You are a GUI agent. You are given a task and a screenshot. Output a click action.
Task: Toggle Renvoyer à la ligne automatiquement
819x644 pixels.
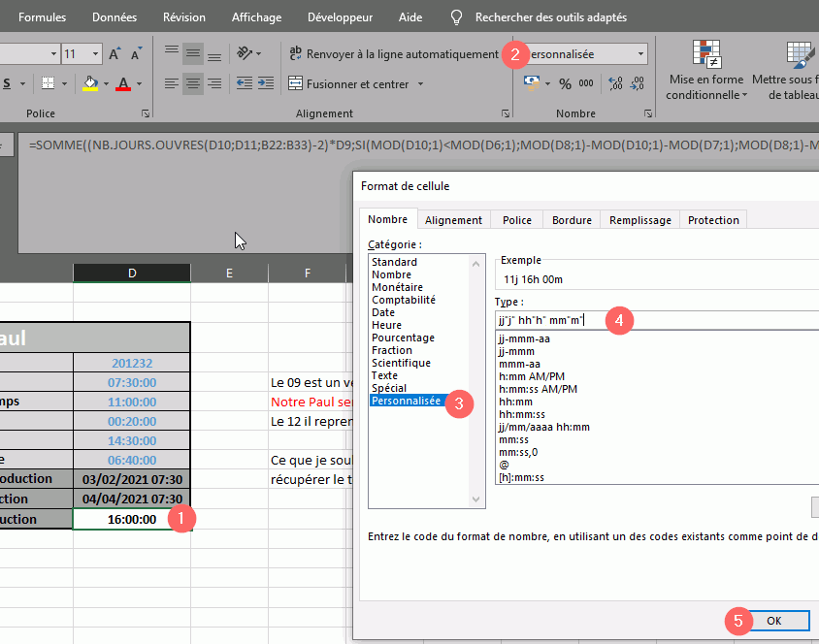[393, 54]
